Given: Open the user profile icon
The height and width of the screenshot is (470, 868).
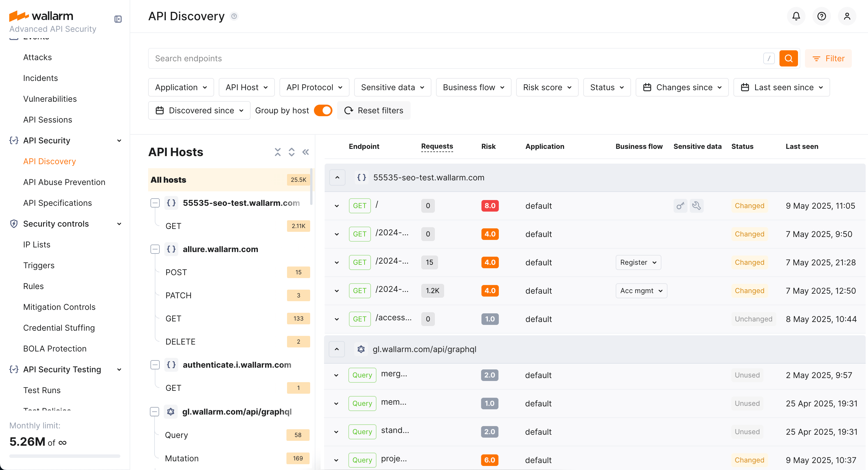Looking at the screenshot, I should pyautogui.click(x=847, y=16).
